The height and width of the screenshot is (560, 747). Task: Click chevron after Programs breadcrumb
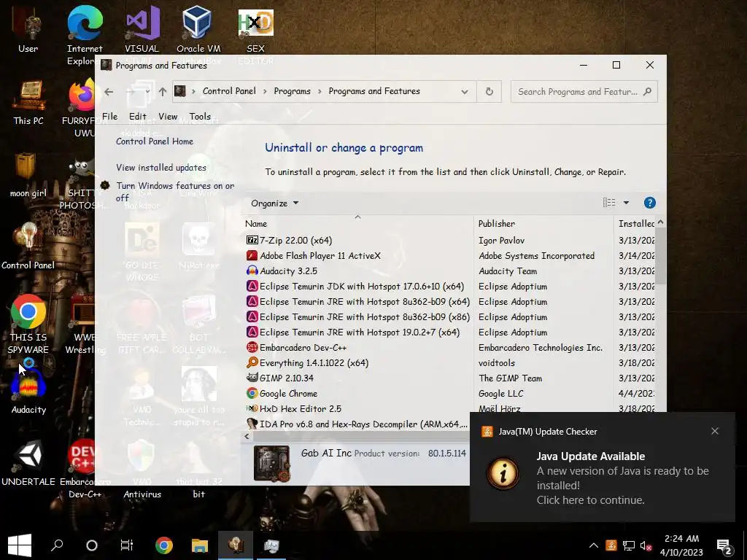pos(320,91)
